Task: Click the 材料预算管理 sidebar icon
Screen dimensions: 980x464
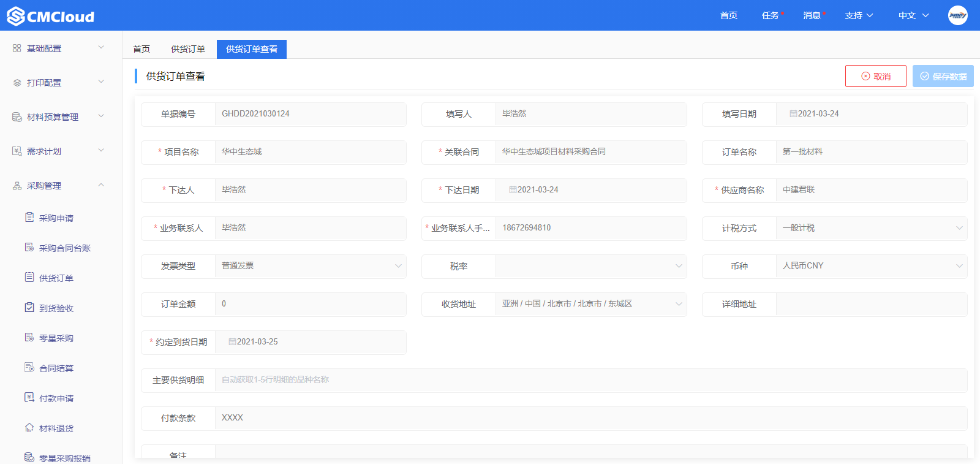Action: pos(17,117)
